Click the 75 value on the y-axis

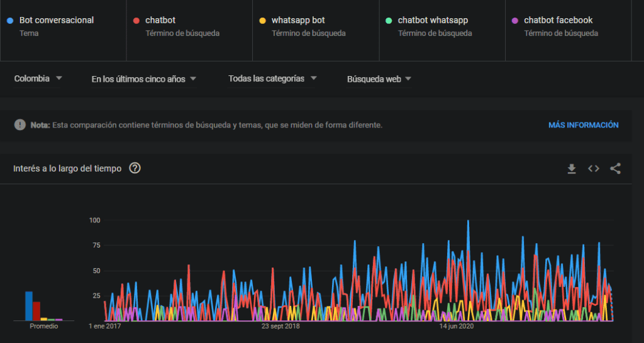(x=96, y=246)
